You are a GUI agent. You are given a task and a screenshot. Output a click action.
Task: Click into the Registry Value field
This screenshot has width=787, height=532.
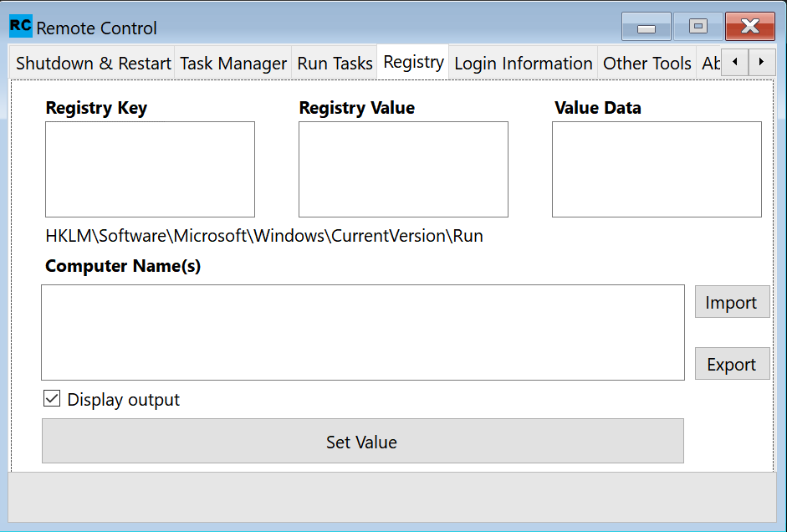[x=403, y=170]
